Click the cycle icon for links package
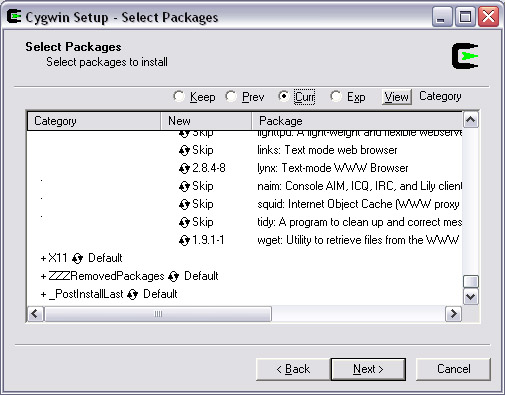 (x=184, y=150)
